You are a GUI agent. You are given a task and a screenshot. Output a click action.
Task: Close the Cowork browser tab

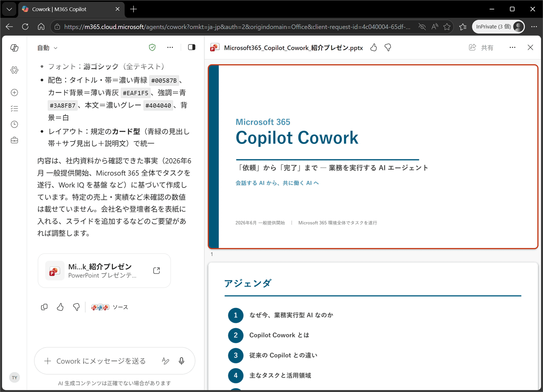click(118, 9)
